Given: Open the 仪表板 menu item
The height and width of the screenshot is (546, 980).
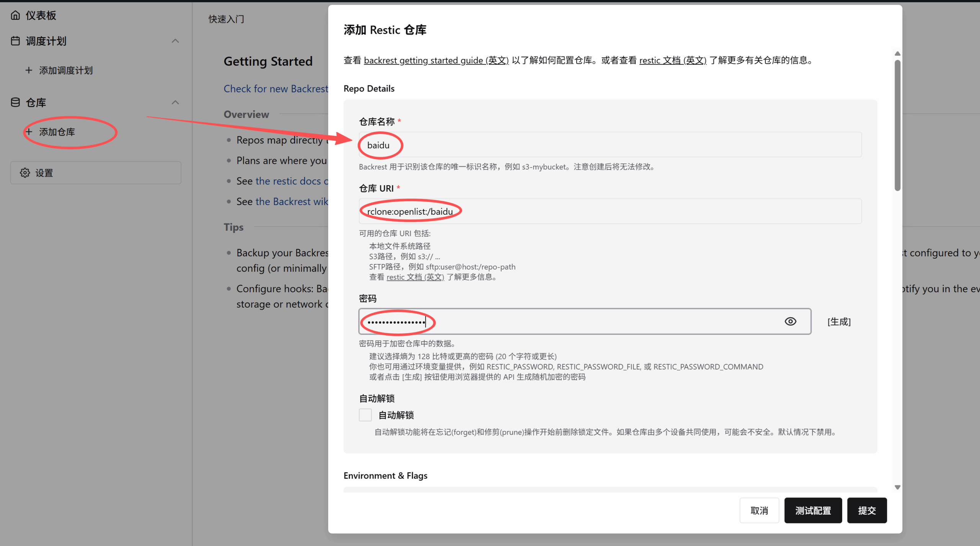Looking at the screenshot, I should pos(41,15).
